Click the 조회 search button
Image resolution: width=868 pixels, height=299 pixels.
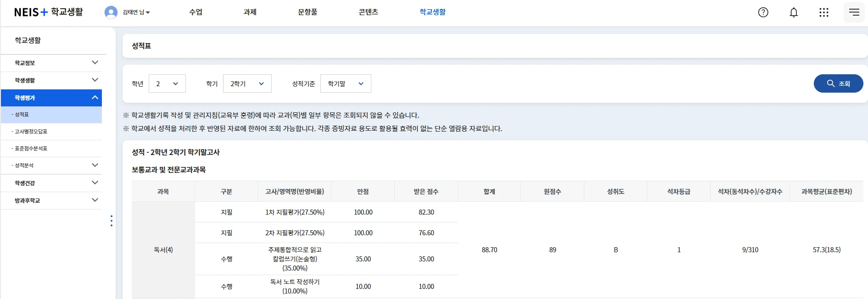coord(838,83)
